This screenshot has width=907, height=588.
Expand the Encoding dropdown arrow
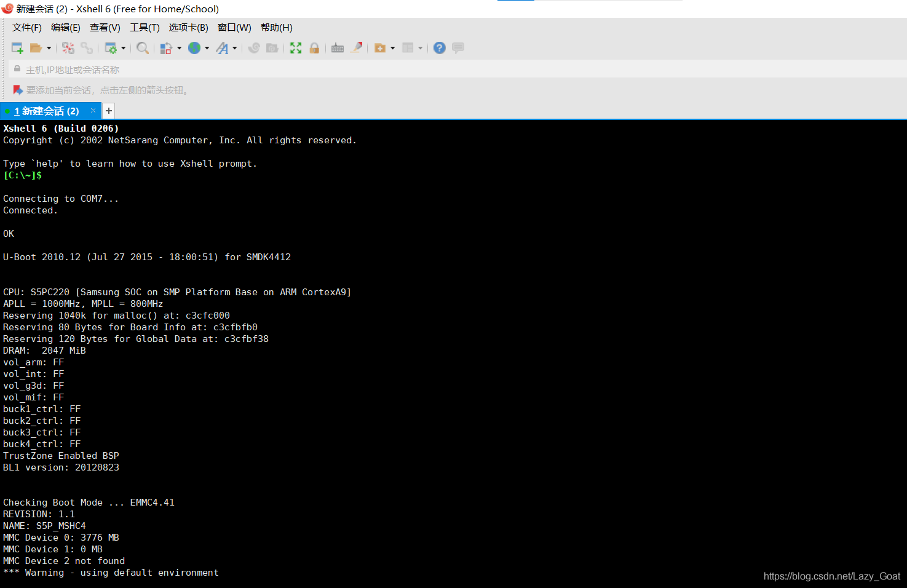pos(207,48)
